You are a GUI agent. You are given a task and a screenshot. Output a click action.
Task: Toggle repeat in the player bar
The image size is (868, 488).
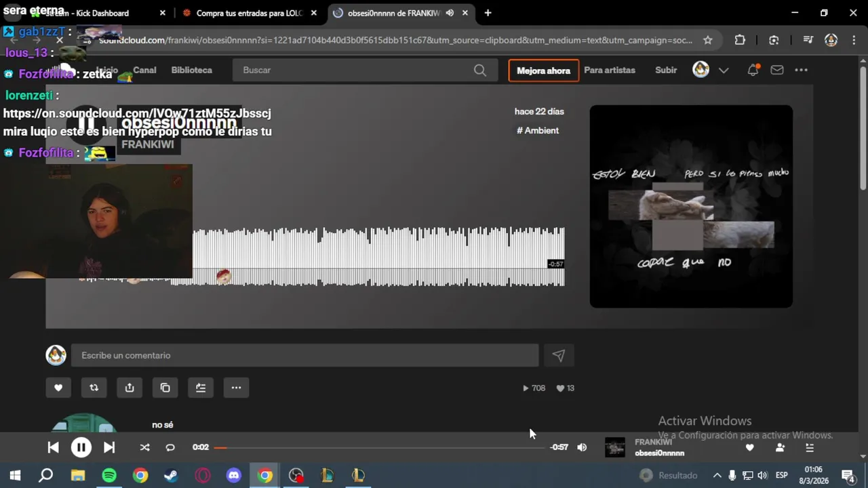coord(170,447)
